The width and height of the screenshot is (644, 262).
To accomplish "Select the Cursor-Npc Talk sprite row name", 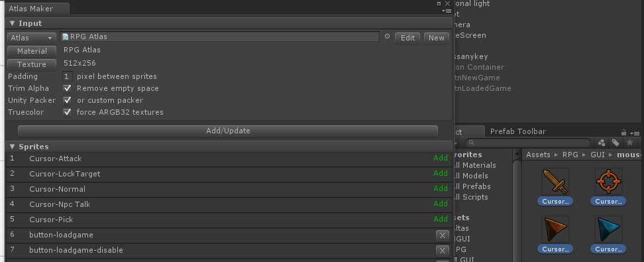I will pos(60,204).
